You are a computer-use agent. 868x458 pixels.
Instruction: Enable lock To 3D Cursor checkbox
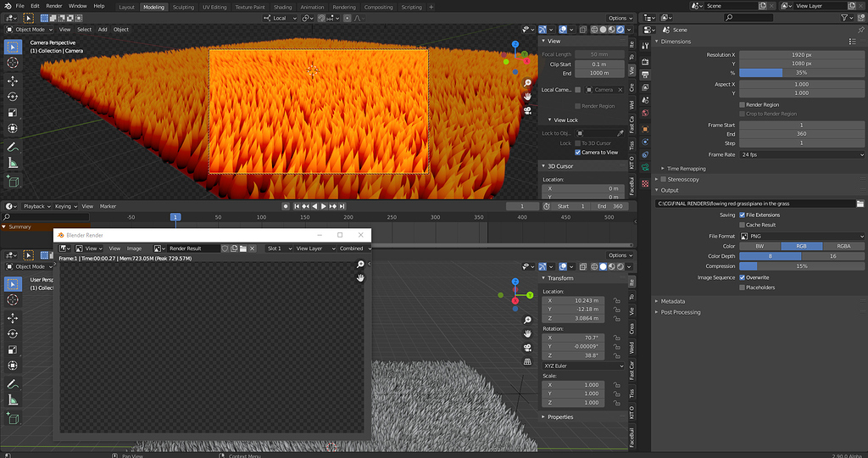(578, 142)
